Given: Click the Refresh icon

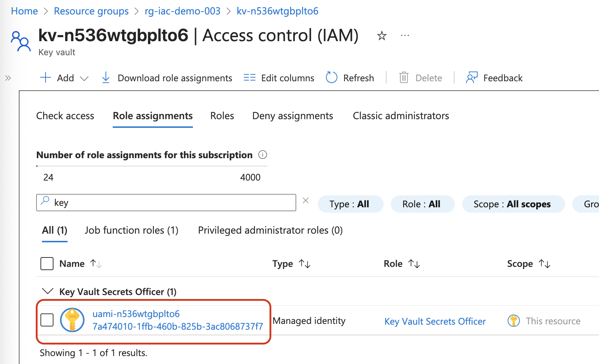Looking at the screenshot, I should (331, 78).
